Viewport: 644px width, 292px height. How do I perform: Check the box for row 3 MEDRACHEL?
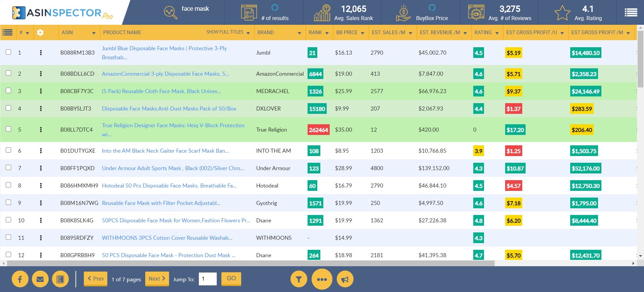point(8,90)
